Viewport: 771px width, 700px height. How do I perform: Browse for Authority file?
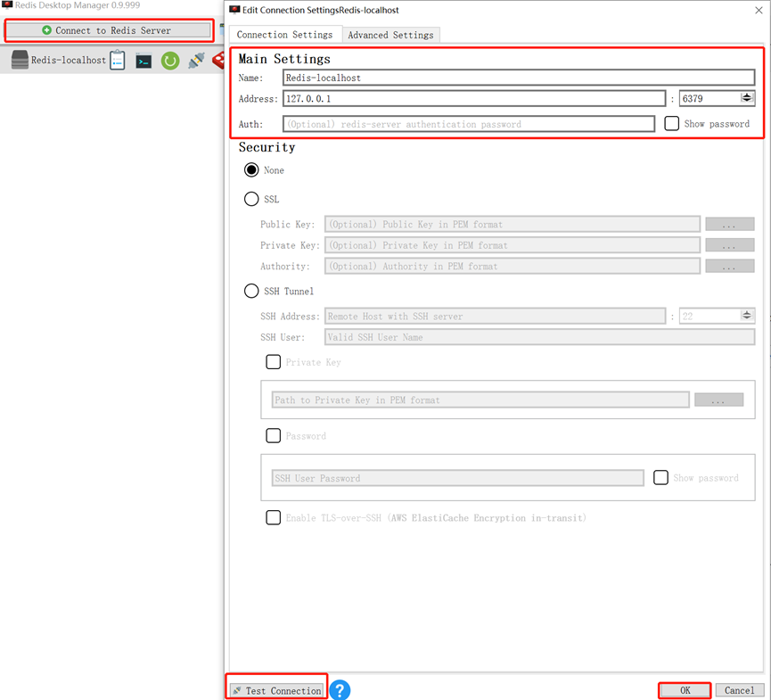coord(730,266)
